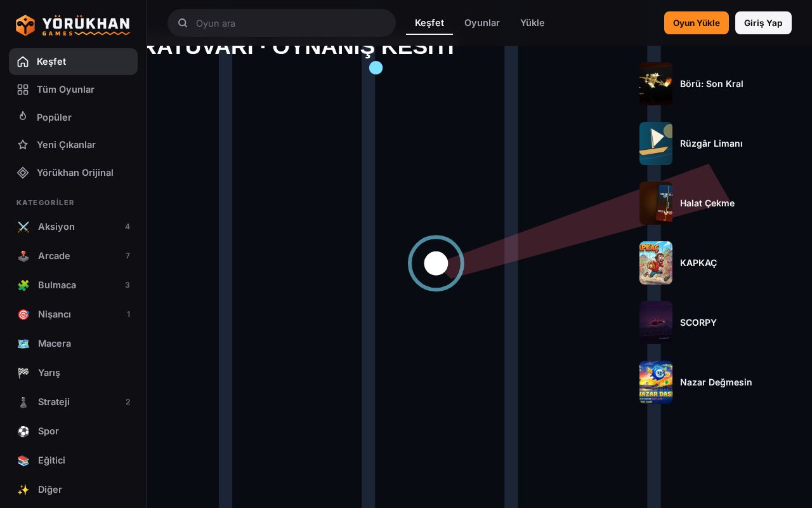The image size is (812, 508).
Task: Select Yeni Çıkanlar star icon
Action: pyautogui.click(x=23, y=145)
